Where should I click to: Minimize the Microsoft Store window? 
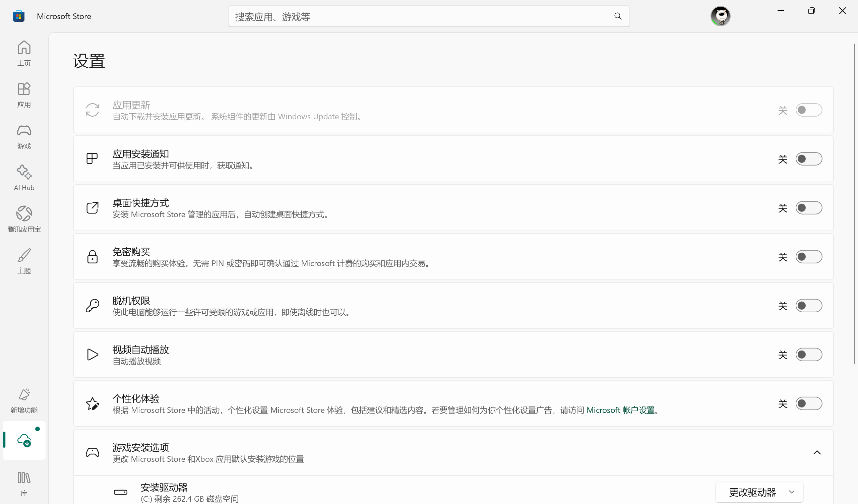click(781, 11)
